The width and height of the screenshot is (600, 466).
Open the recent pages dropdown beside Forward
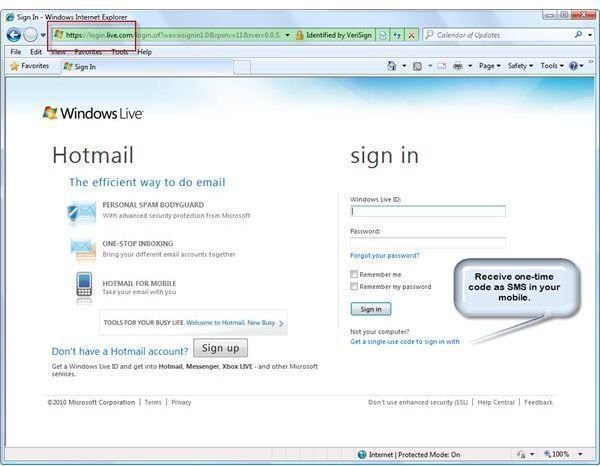[x=43, y=35]
